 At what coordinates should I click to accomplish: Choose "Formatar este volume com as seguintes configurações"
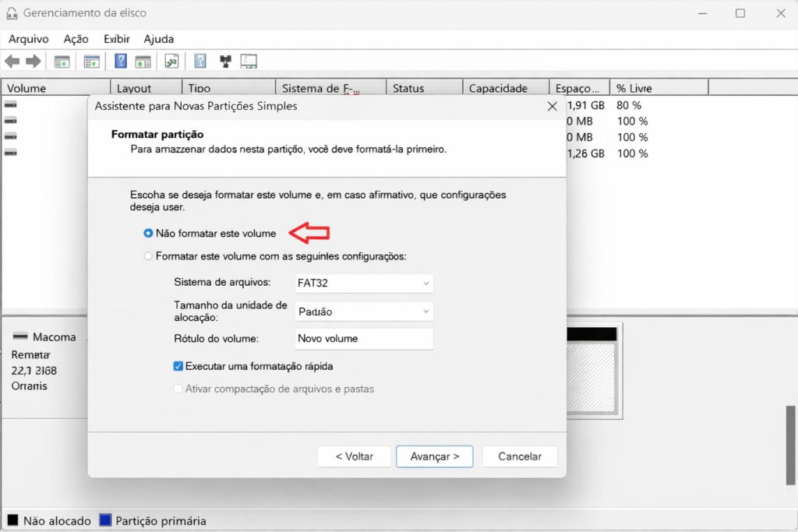pos(147,256)
